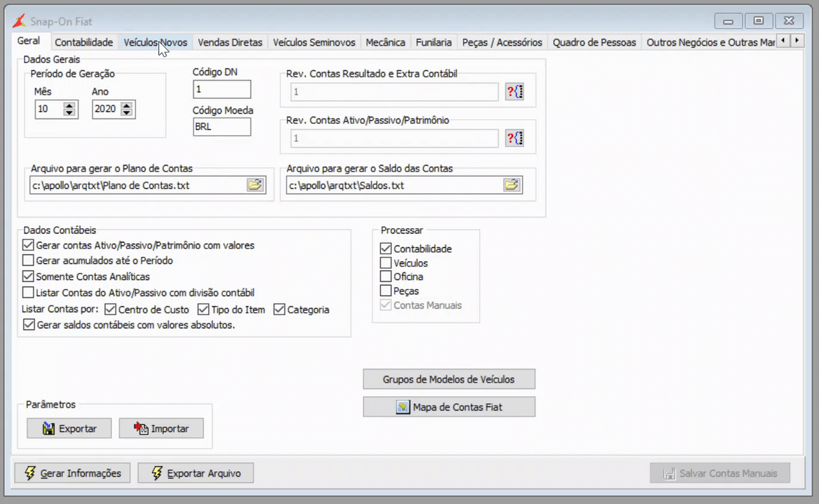Viewport: 819px width, 504px height.
Task: Minimize the Snap-On Fiat window
Action: [728, 22]
